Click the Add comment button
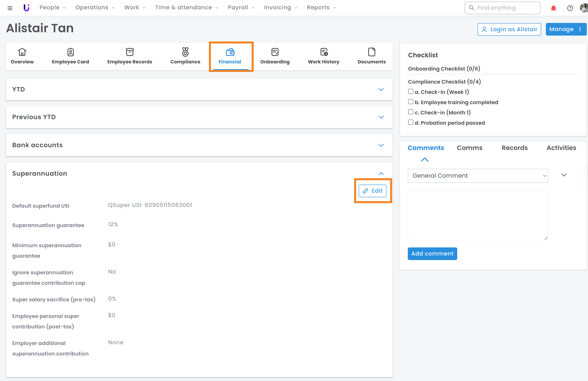 (x=432, y=254)
